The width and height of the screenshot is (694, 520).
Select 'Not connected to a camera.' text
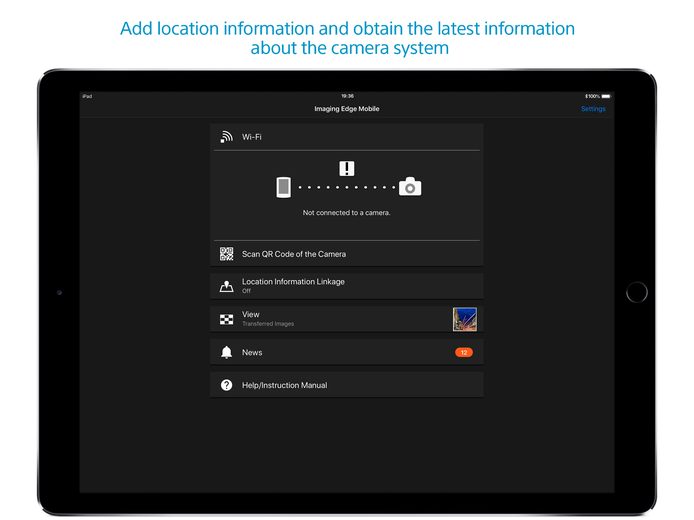(x=347, y=213)
